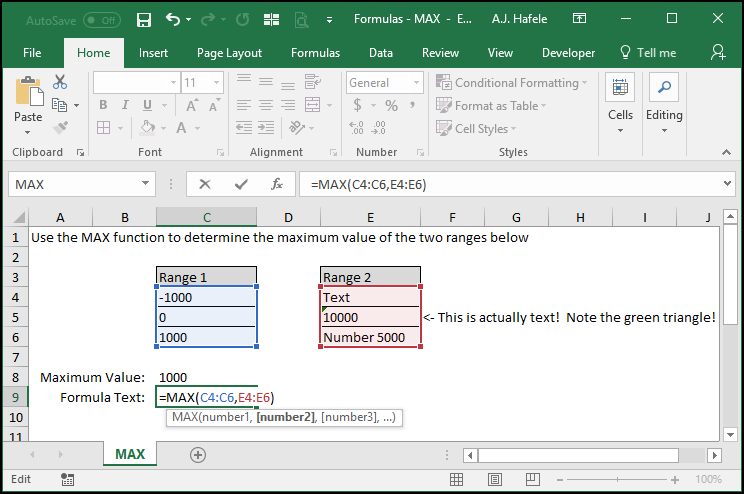Toggle Middle Align vertical alignment
Screen dimensions: 744x494
(x=266, y=82)
